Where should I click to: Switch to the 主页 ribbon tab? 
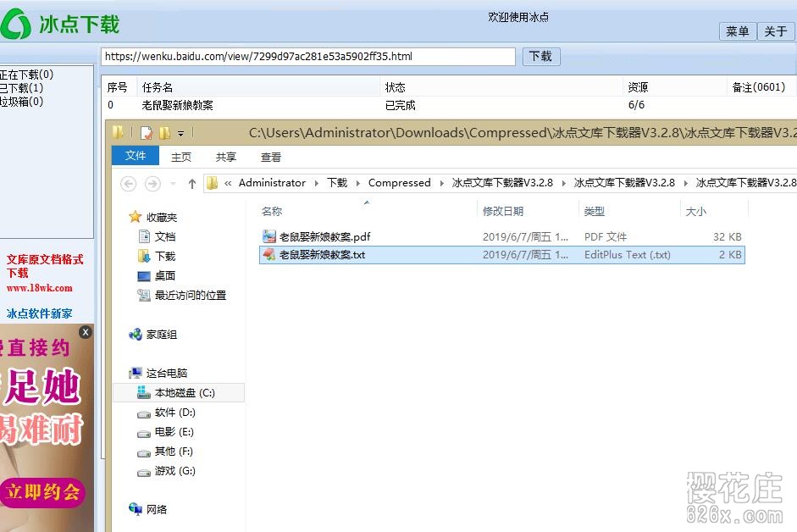pyautogui.click(x=181, y=157)
